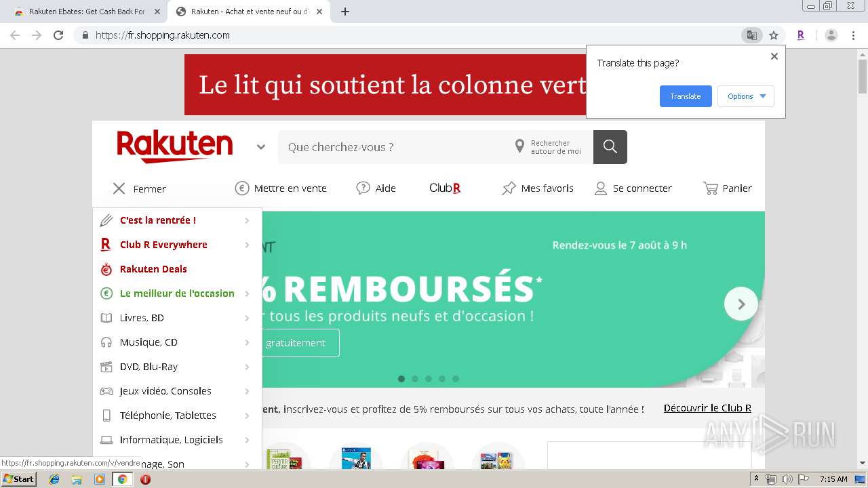This screenshot has height=488, width=868.
Task: Expand chevron for Club R Everywhere
Action: [x=247, y=245]
